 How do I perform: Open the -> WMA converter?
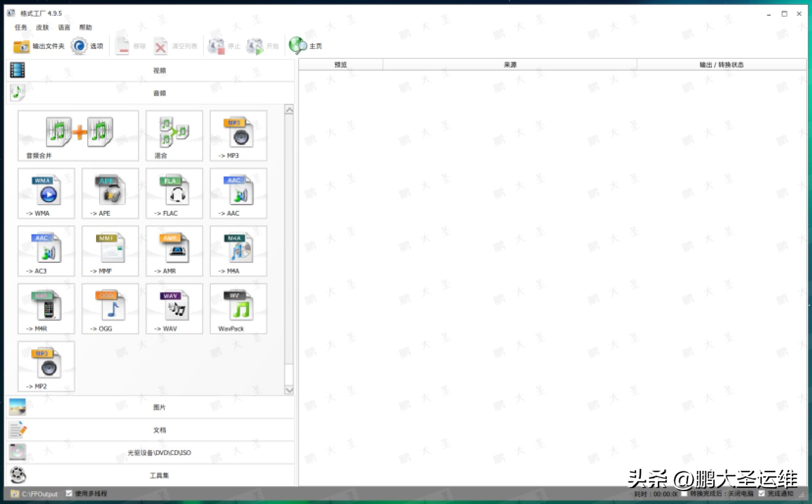pos(46,193)
